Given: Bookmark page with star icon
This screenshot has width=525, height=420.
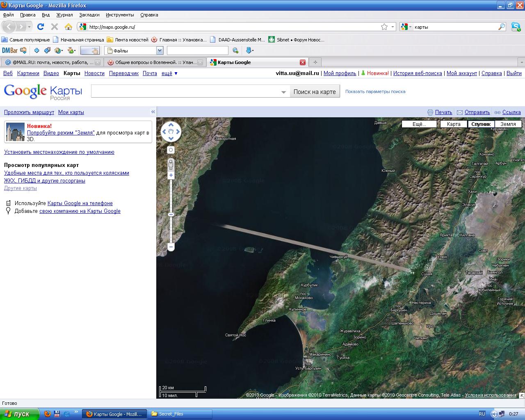Looking at the screenshot, I should [x=384, y=27].
